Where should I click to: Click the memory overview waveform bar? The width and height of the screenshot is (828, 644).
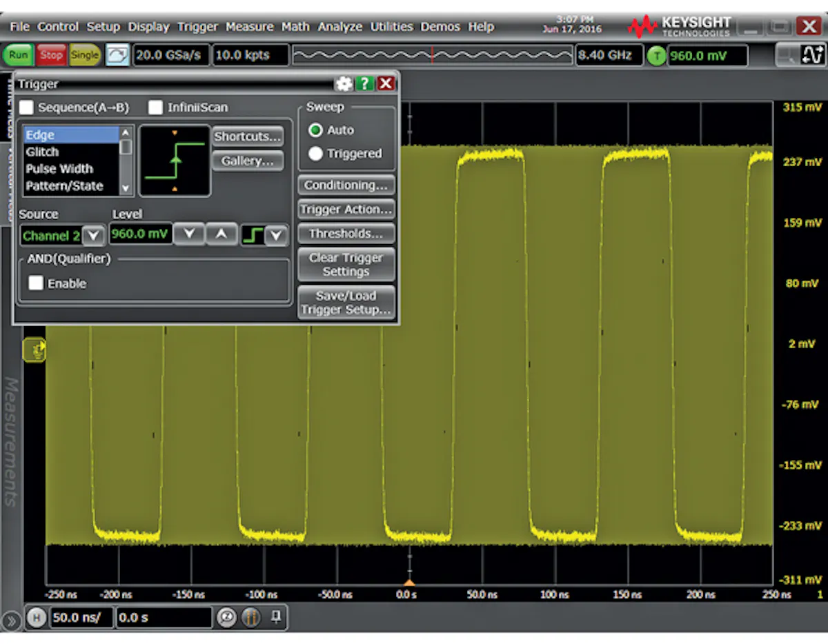click(433, 55)
